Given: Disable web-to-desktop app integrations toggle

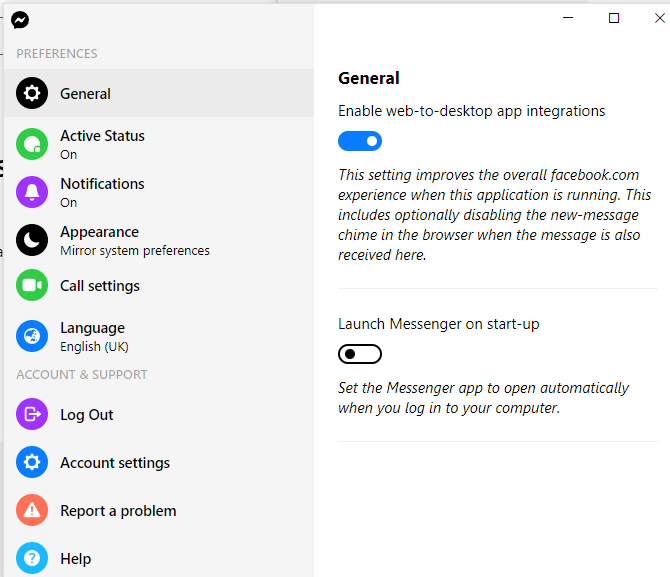Looking at the screenshot, I should [360, 141].
